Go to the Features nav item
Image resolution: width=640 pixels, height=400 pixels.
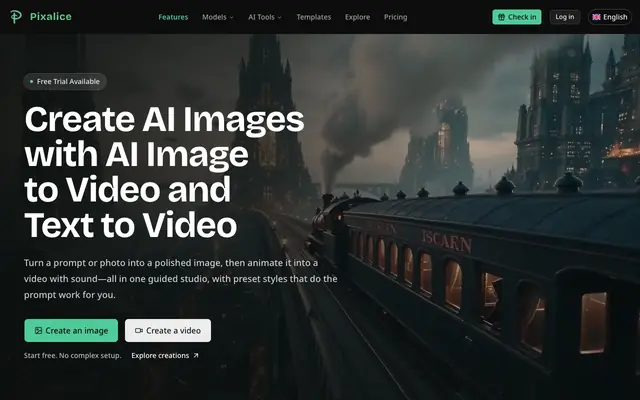pyautogui.click(x=173, y=17)
